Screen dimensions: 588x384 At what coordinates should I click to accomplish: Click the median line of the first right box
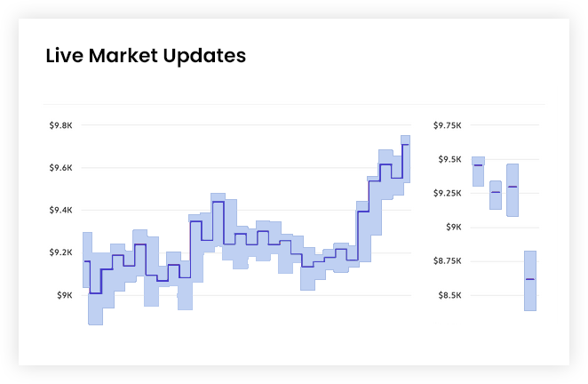tap(478, 165)
